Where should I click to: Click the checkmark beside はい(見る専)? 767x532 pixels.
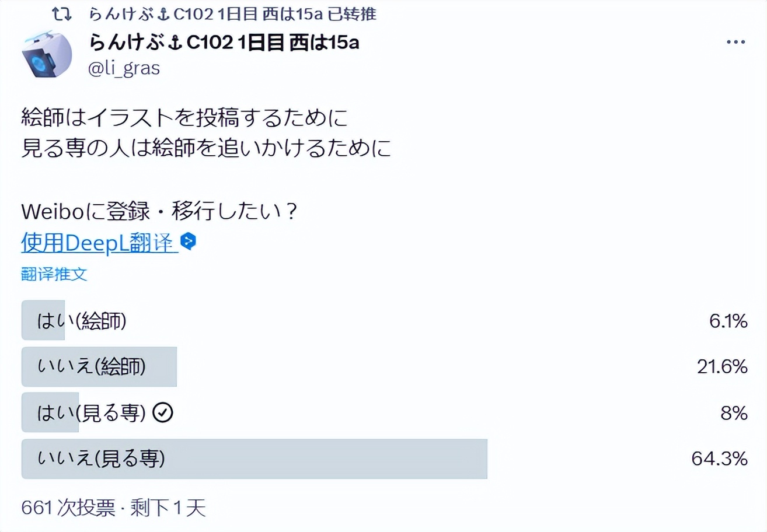point(164,412)
